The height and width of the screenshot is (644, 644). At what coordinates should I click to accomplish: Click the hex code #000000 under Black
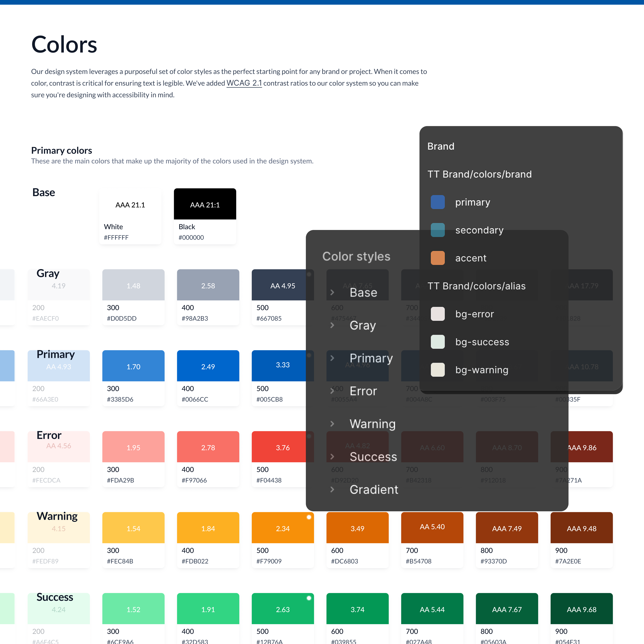191,237
